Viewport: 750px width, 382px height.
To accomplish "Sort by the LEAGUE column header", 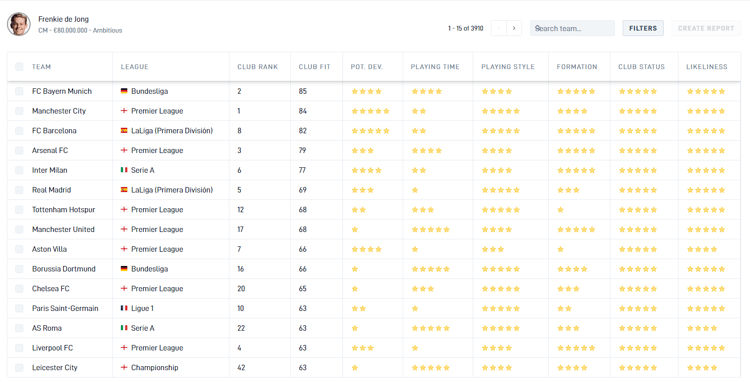I will click(x=134, y=66).
